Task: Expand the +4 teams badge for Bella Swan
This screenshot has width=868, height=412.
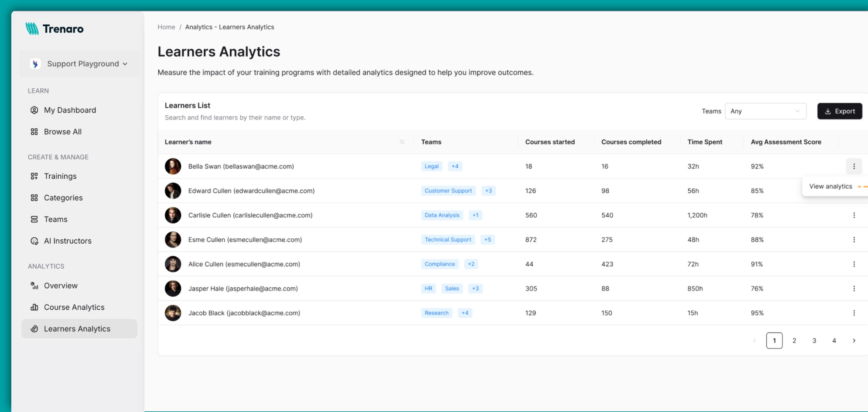Action: [455, 166]
